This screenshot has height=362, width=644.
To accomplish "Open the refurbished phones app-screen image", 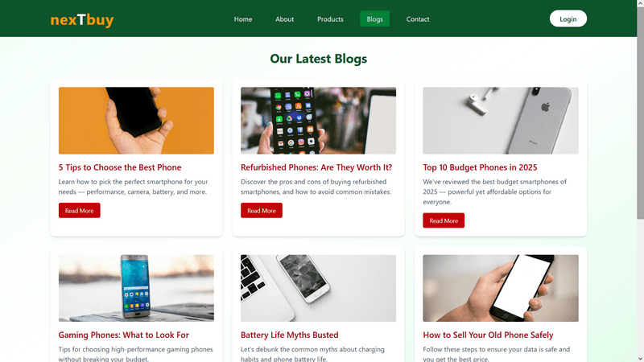I will coord(318,121).
